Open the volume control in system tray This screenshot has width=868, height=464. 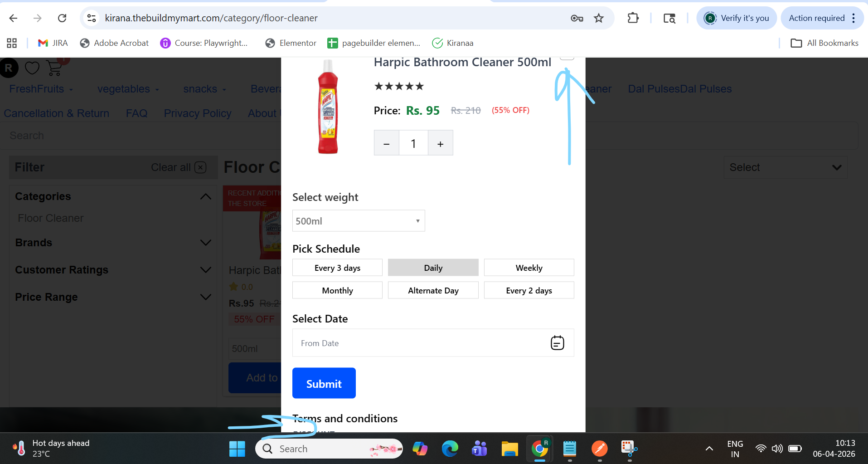[777, 449]
